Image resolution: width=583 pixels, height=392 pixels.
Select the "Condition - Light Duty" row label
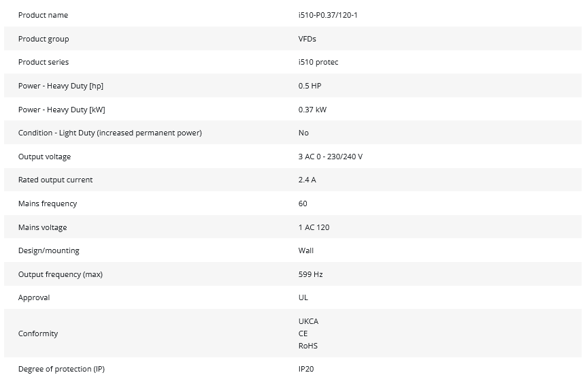pyautogui.click(x=110, y=133)
